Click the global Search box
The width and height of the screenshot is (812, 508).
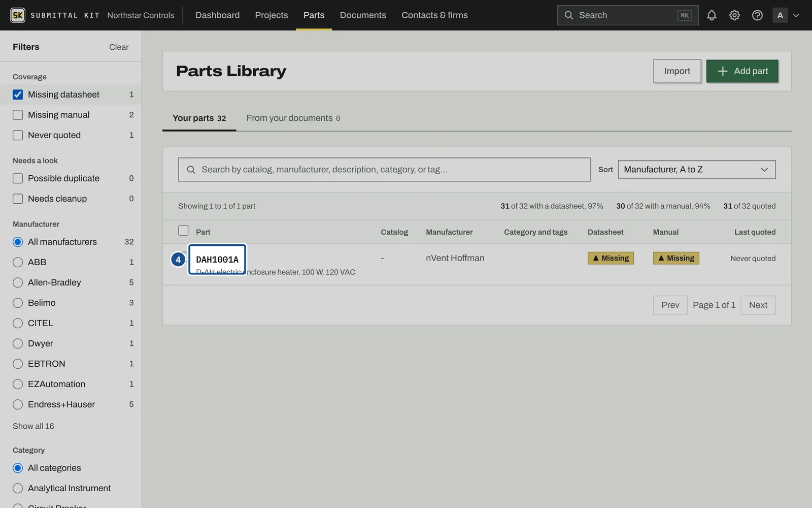[x=627, y=15]
